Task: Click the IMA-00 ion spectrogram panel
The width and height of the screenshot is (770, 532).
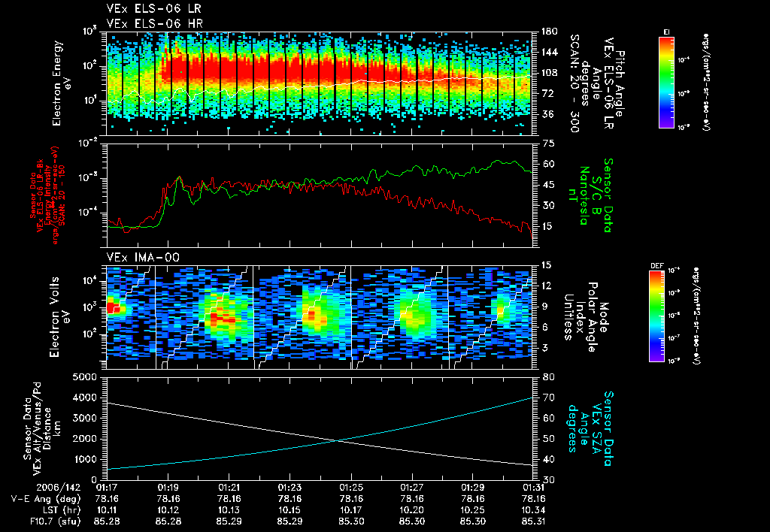Action: (x=320, y=318)
